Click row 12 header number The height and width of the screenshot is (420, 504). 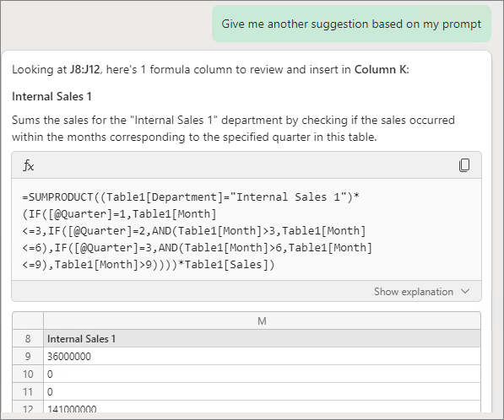coord(28,407)
